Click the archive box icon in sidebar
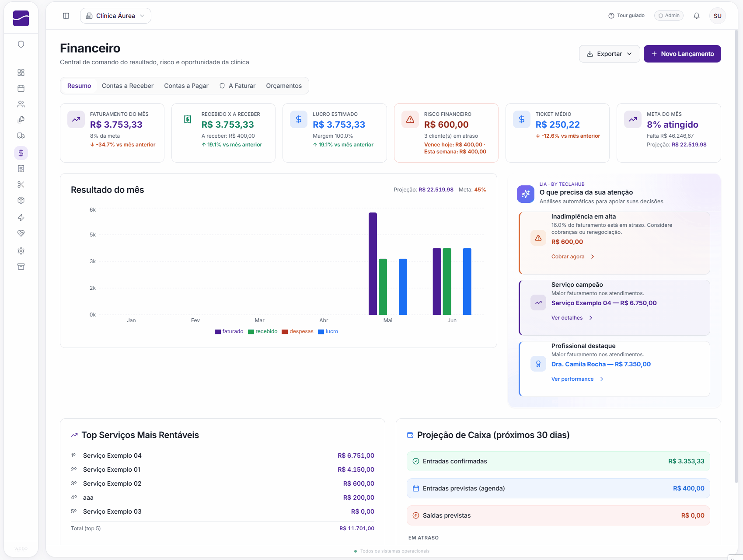743x560 pixels. coord(21,267)
